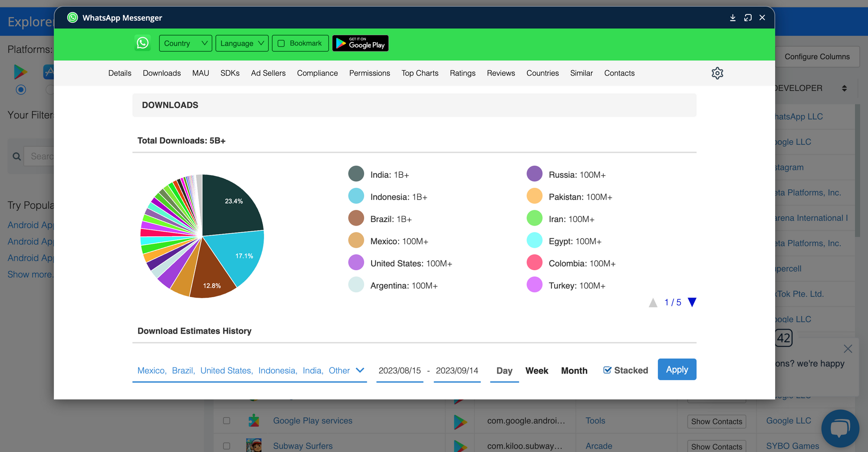Open the chat support bubble
Screen dimensions: 868x452
pyautogui.click(x=840, y=428)
